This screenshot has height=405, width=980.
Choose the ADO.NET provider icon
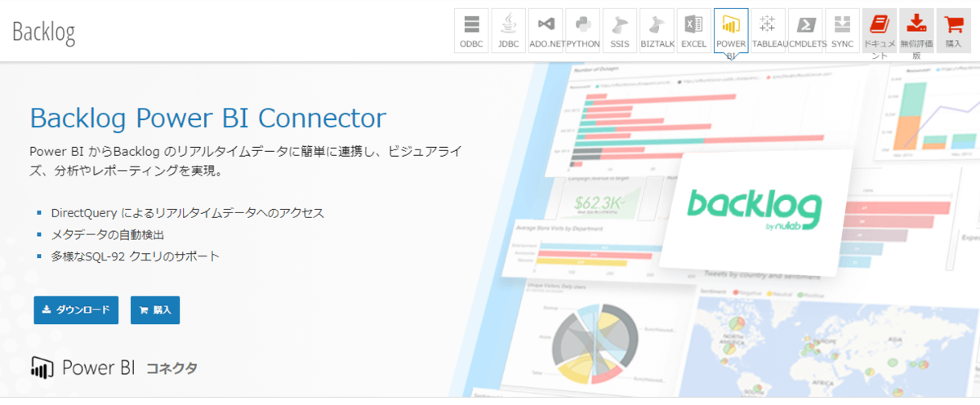(x=546, y=30)
